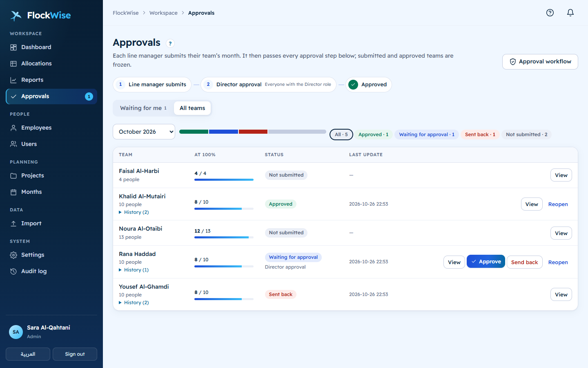Image resolution: width=588 pixels, height=368 pixels.
Task: Switch to Waiting for me tab
Action: coord(143,108)
